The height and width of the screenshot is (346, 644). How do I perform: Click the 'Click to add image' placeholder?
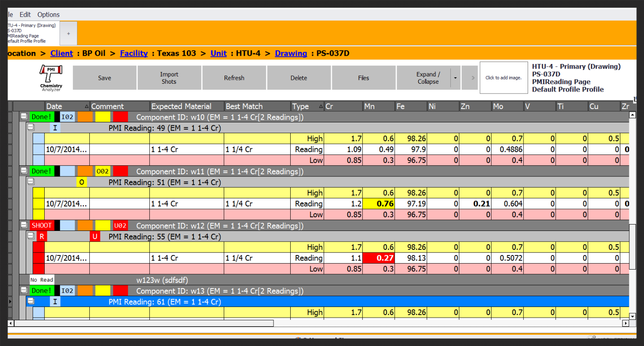tap(503, 78)
